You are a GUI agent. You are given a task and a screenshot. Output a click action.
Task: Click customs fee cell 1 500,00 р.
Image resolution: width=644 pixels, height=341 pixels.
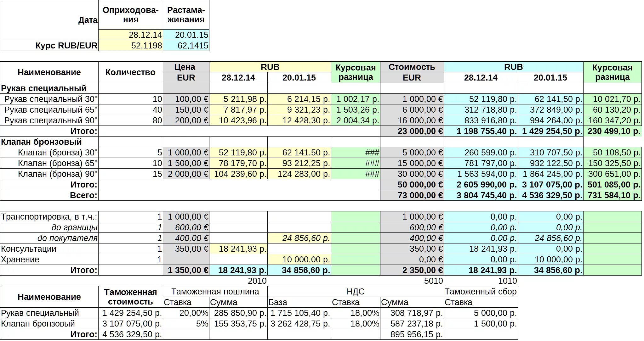point(481,324)
